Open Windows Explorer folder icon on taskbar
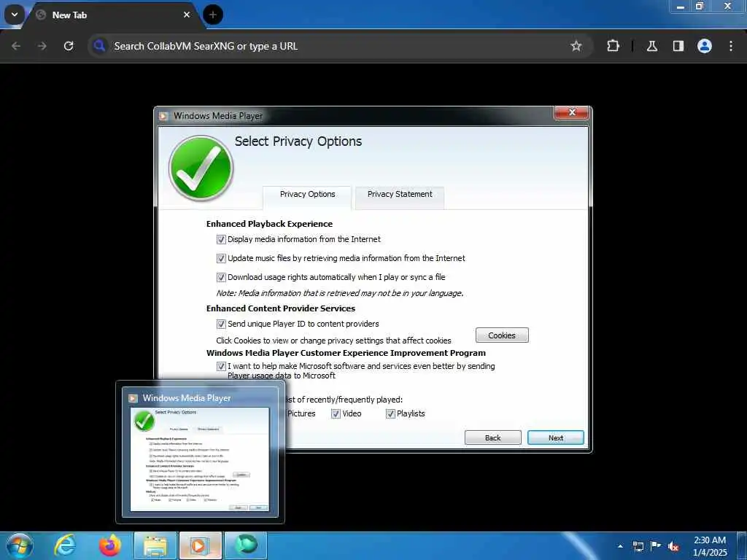 click(x=155, y=545)
